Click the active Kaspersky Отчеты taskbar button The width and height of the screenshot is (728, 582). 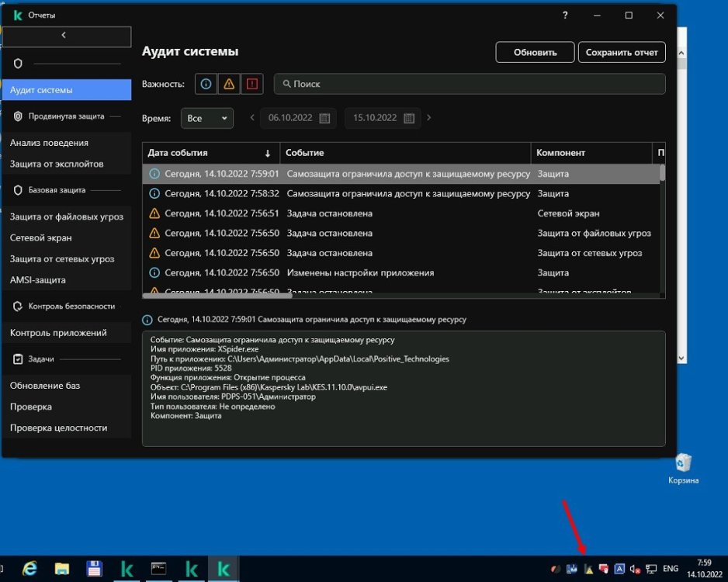tap(224, 569)
